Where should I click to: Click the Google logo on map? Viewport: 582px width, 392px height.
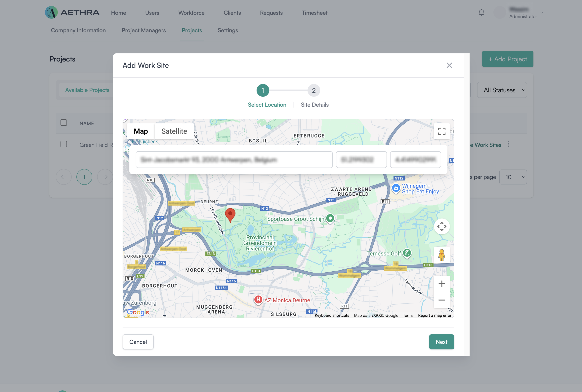click(x=138, y=312)
